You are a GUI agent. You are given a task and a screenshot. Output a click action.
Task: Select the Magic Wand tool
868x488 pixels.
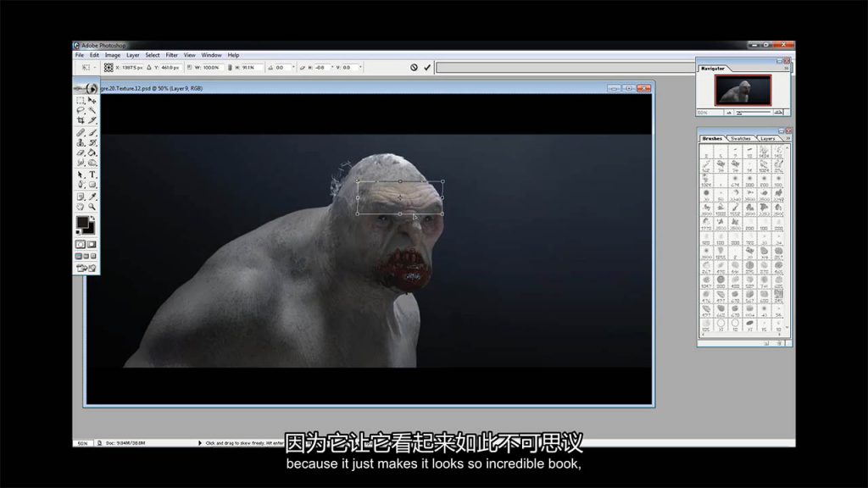pos(92,110)
